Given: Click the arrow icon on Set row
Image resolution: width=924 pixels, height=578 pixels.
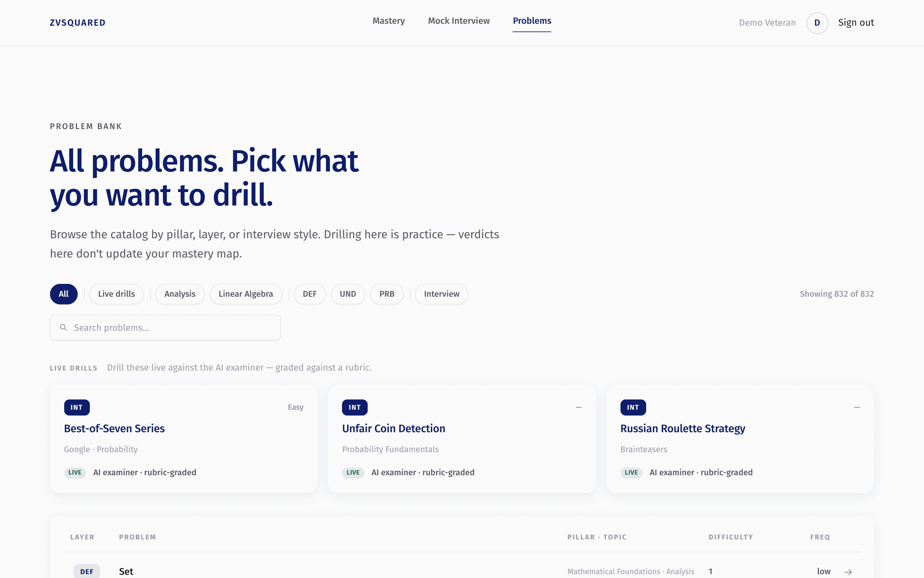Looking at the screenshot, I should (x=848, y=572).
